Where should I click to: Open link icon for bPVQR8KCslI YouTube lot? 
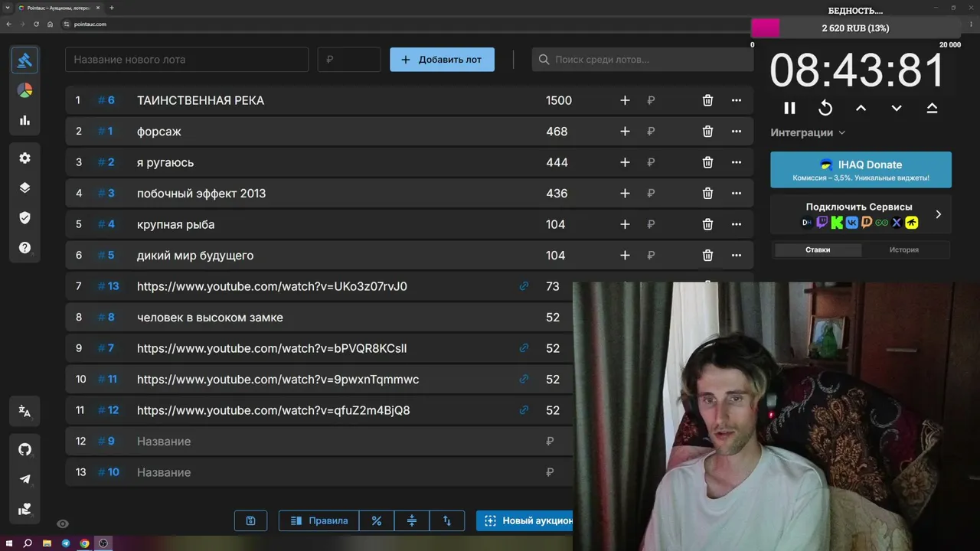click(x=524, y=348)
